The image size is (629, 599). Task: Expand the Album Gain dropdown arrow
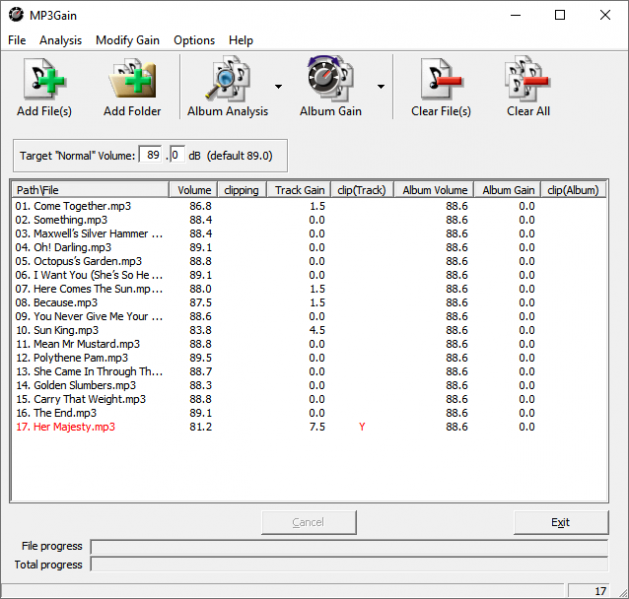click(x=381, y=87)
